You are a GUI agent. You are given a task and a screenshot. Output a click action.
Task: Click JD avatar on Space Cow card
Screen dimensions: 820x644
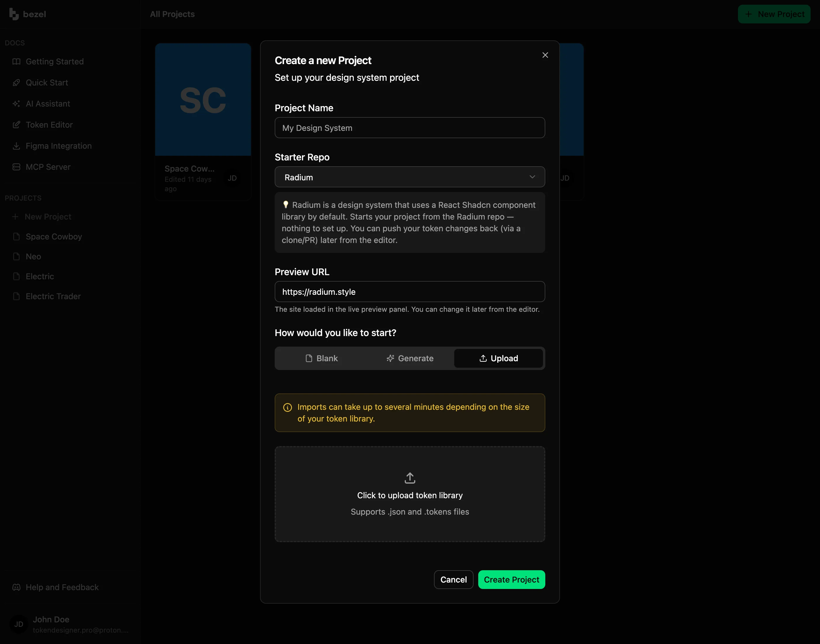pos(232,178)
